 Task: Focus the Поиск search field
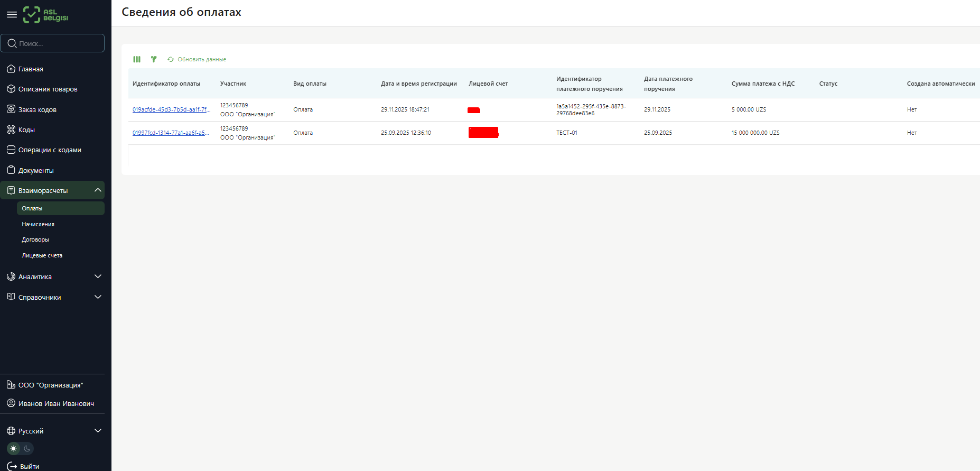click(52, 43)
